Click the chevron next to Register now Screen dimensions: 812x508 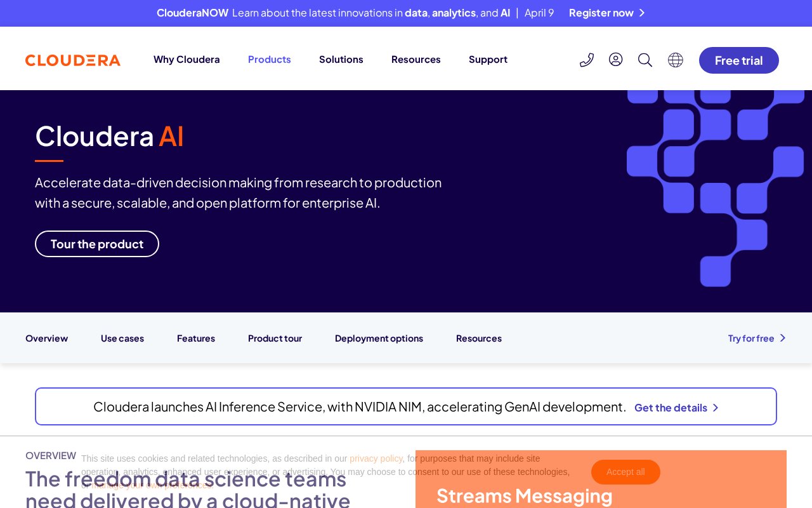coord(642,13)
